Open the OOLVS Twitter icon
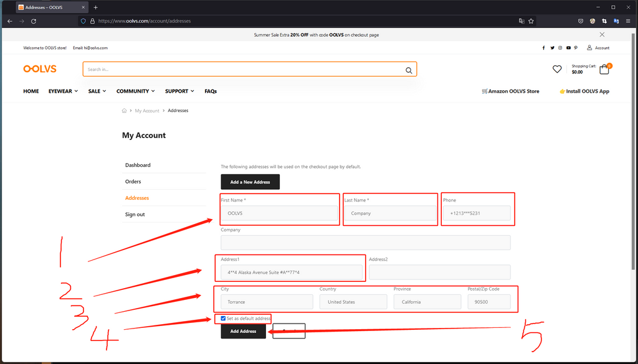Image resolution: width=638 pixels, height=364 pixels. (551, 48)
